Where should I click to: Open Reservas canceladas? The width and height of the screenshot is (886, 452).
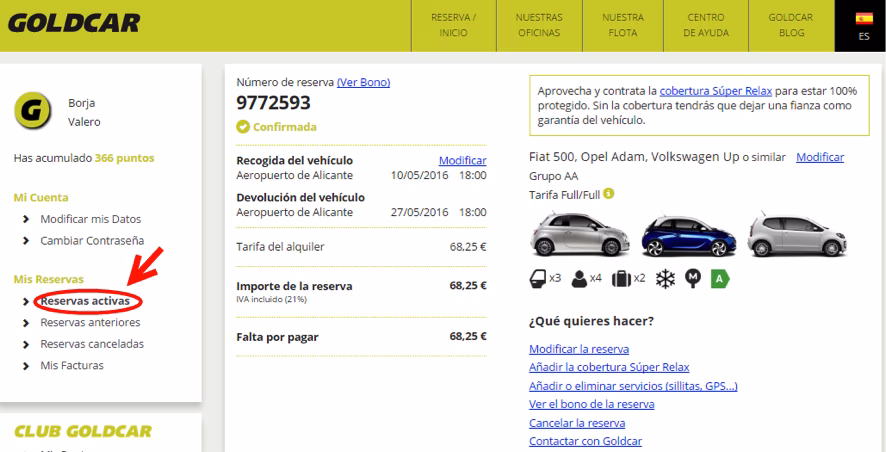point(92,344)
